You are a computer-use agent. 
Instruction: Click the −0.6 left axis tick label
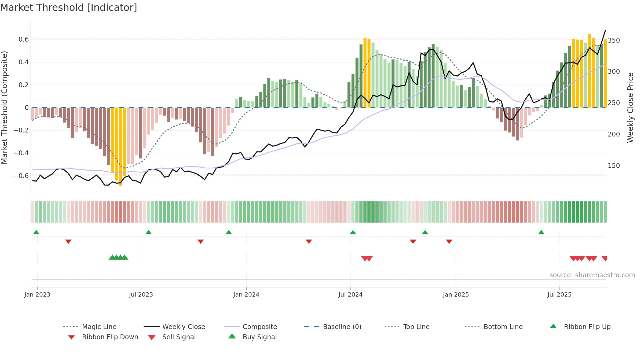click(21, 176)
